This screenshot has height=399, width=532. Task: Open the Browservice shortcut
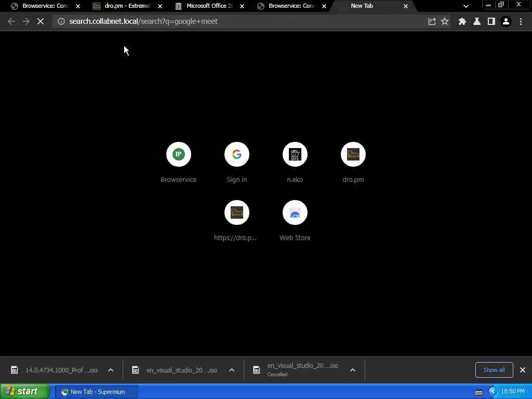[x=179, y=163]
